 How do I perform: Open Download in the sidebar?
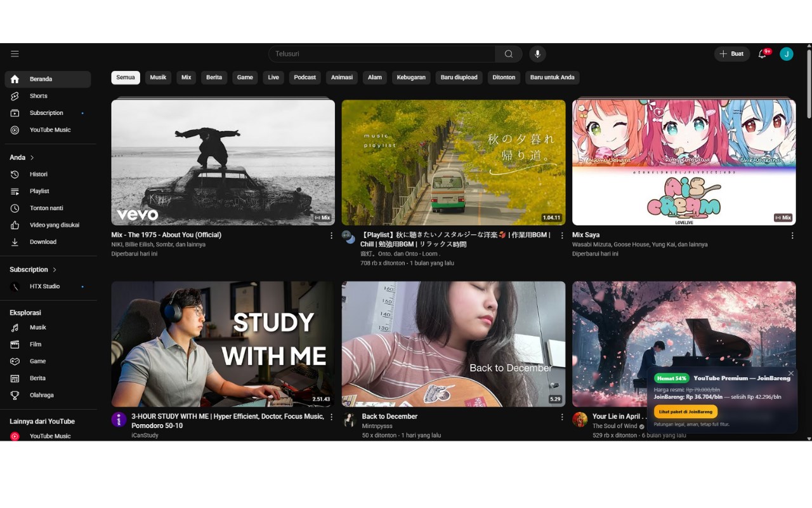coord(48,242)
